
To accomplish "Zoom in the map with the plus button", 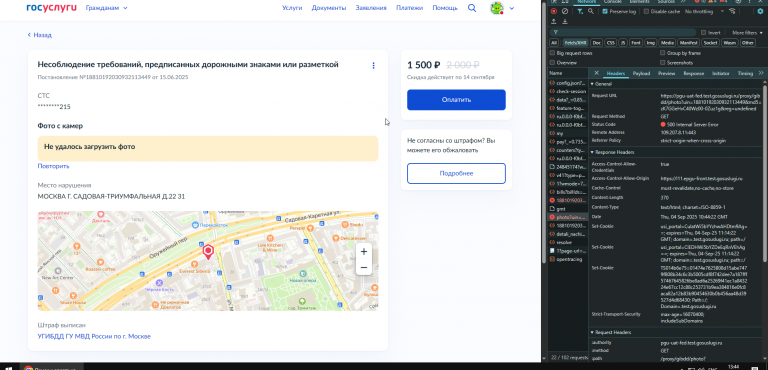I will [x=363, y=252].
